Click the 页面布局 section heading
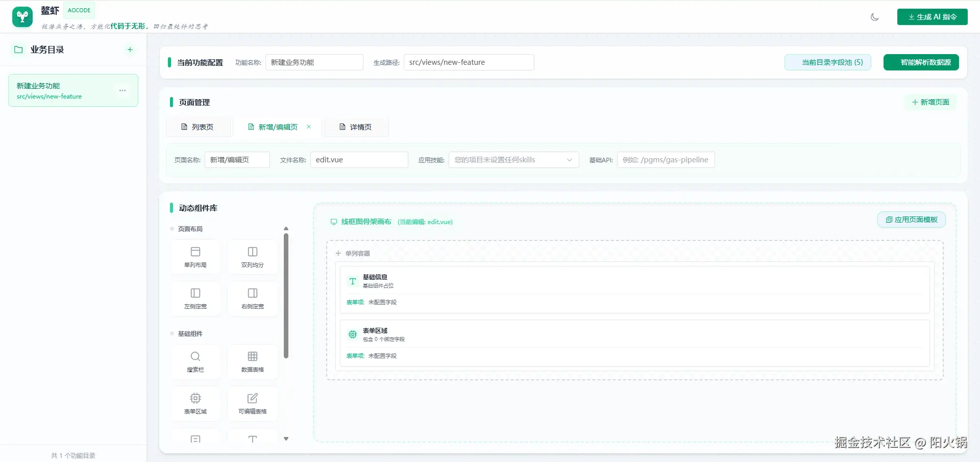980x462 pixels. 190,229
